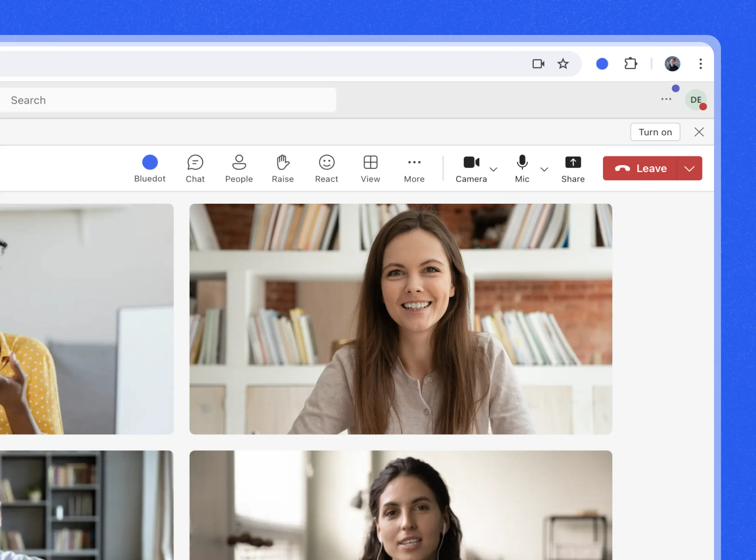Expand camera options chevron

pos(494,169)
